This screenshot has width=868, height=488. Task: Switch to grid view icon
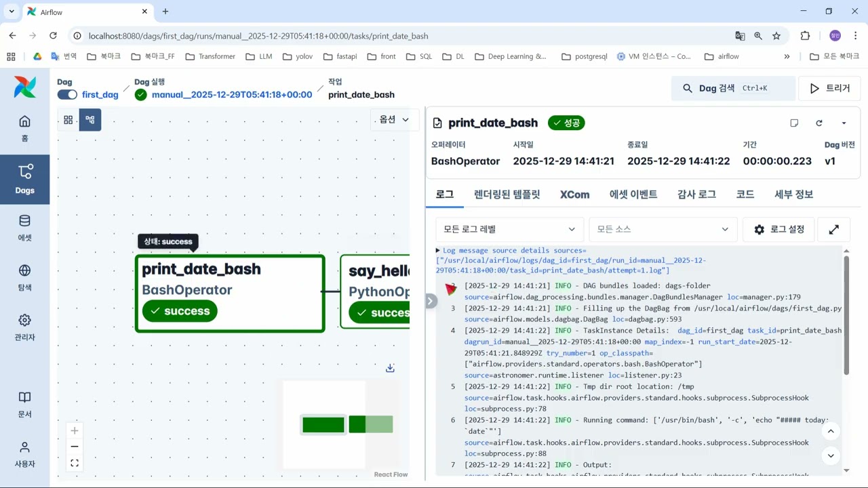(x=68, y=120)
